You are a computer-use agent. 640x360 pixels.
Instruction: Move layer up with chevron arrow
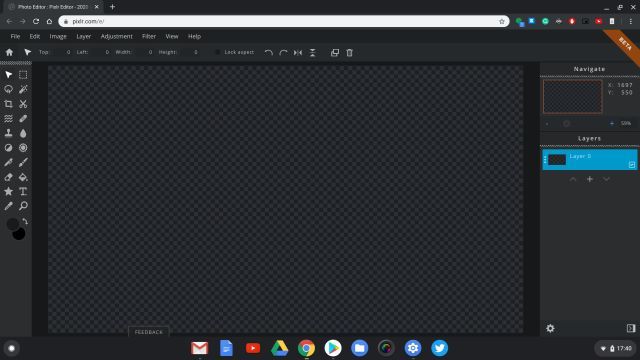(573, 179)
